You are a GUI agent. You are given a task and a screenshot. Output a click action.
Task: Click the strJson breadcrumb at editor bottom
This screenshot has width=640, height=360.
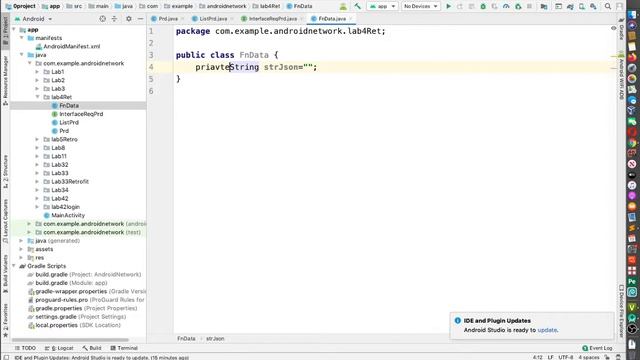[x=215, y=339]
